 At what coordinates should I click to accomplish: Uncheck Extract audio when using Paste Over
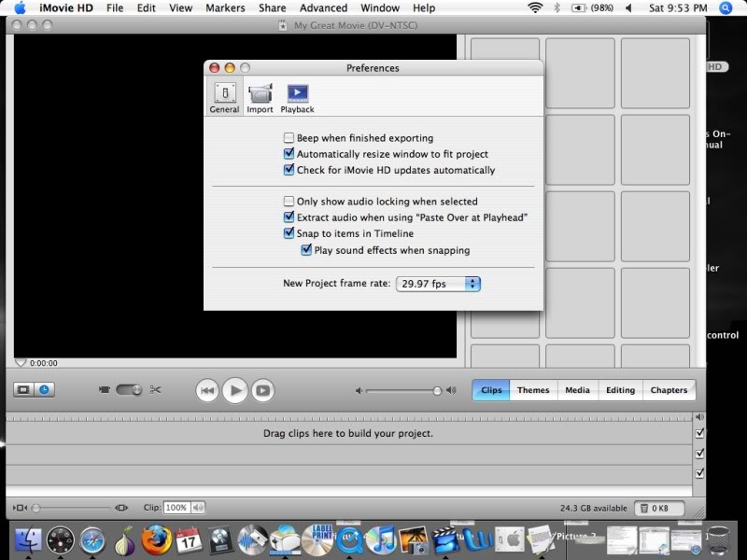pyautogui.click(x=289, y=217)
